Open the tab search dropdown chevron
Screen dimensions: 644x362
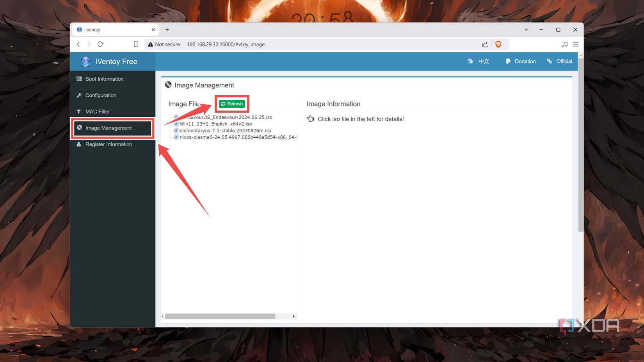point(526,30)
